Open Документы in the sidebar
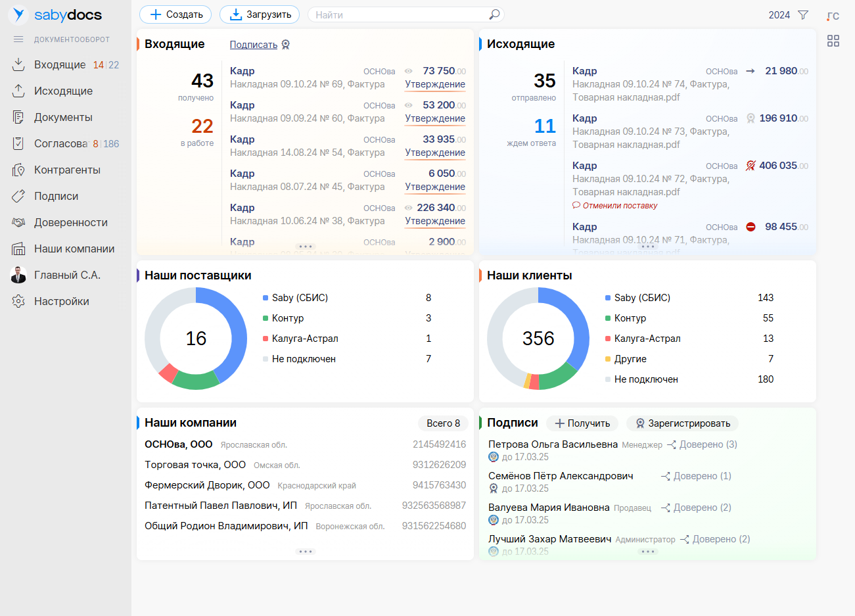The height and width of the screenshot is (616, 855). click(63, 117)
